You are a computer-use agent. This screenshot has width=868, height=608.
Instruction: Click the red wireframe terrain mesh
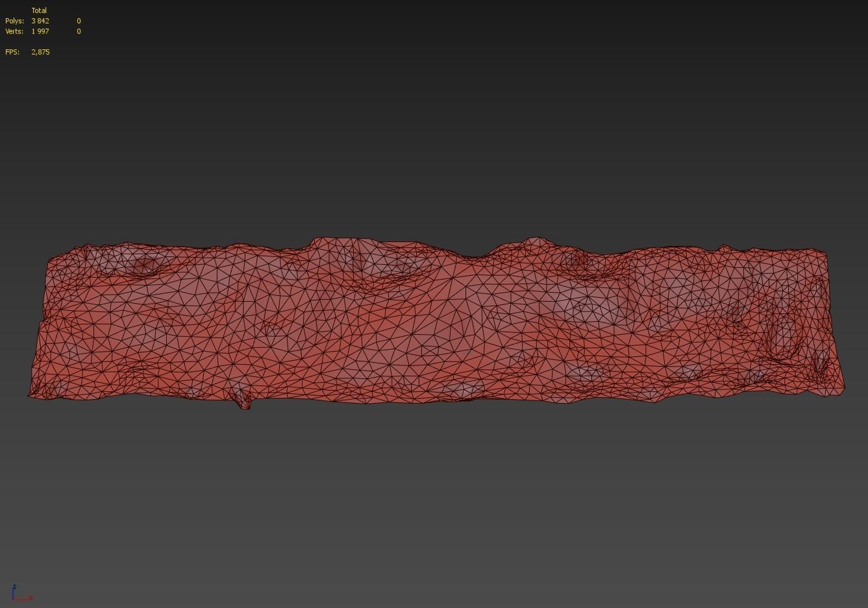(x=436, y=323)
